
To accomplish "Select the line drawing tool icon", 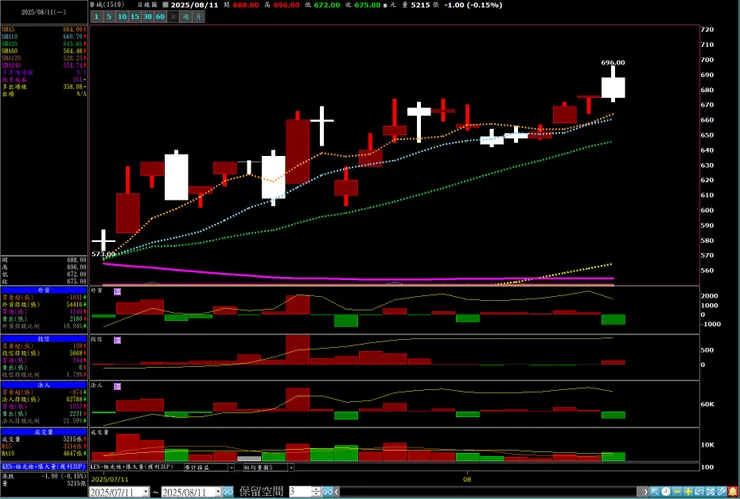I will [722, 491].
